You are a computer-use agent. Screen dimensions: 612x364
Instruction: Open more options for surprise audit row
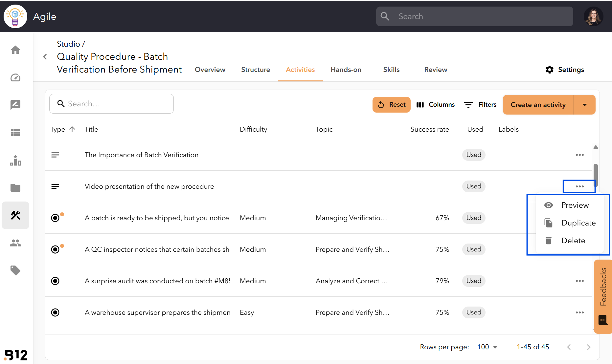[x=579, y=281]
